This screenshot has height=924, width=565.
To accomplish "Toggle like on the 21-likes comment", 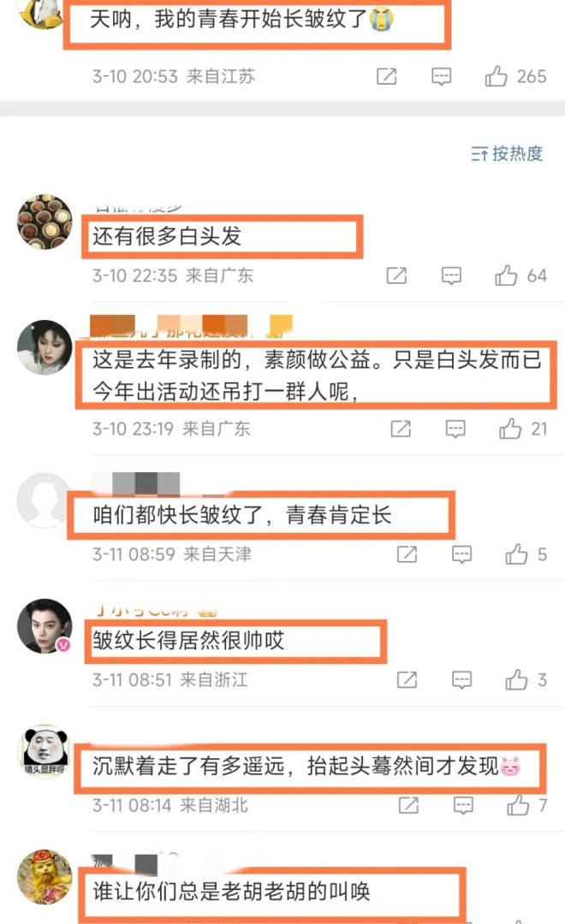I will [510, 429].
